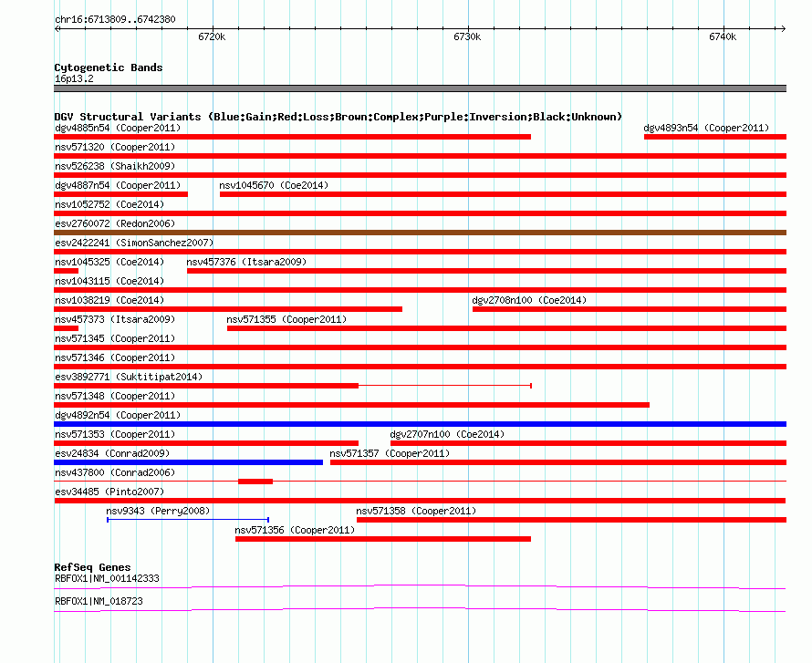Click the RefSeq Genes track heading
Image resolution: width=812 pixels, height=663 pixels.
(x=92, y=566)
